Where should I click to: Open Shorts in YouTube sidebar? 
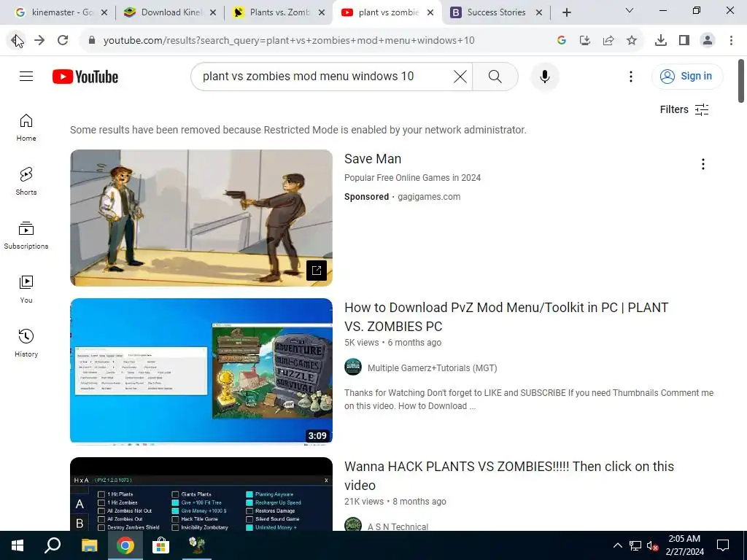point(26,182)
